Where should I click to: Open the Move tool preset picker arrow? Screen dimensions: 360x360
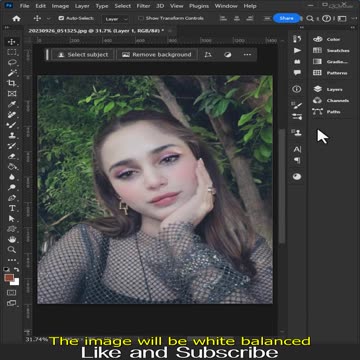49,19
